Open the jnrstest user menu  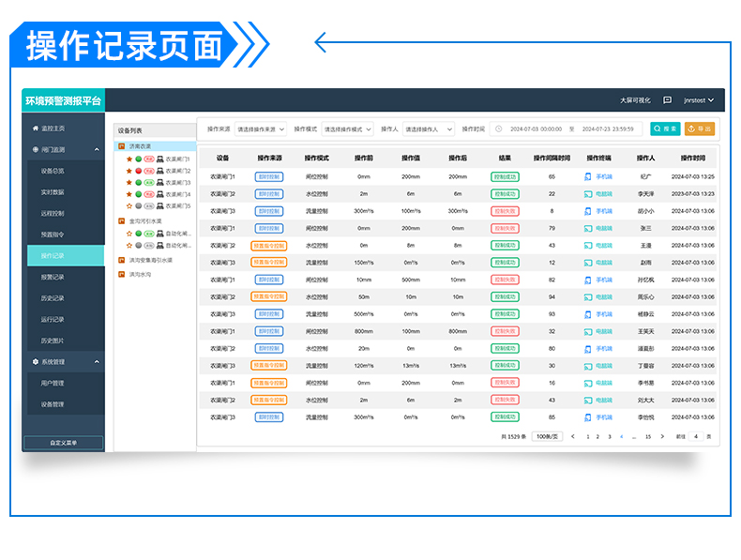(699, 100)
